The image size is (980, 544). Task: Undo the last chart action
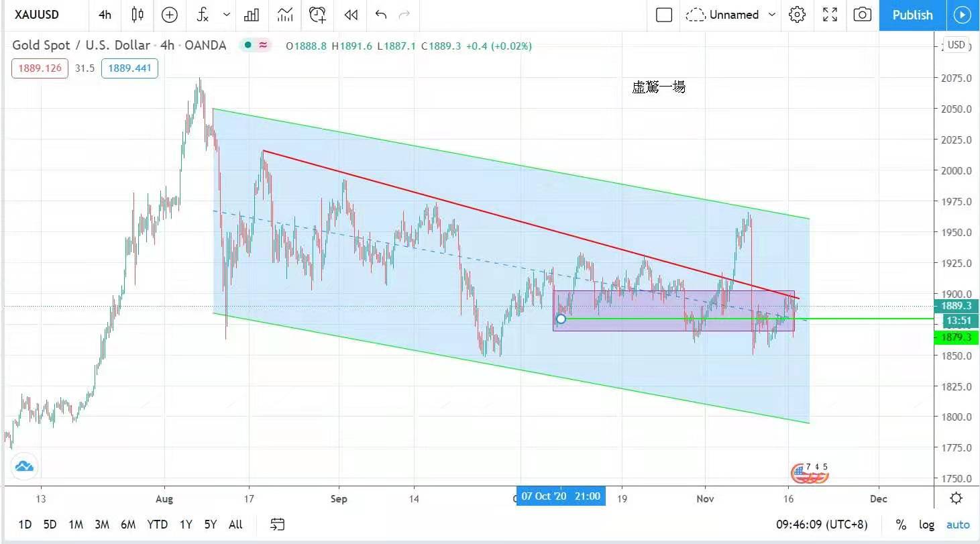[381, 15]
